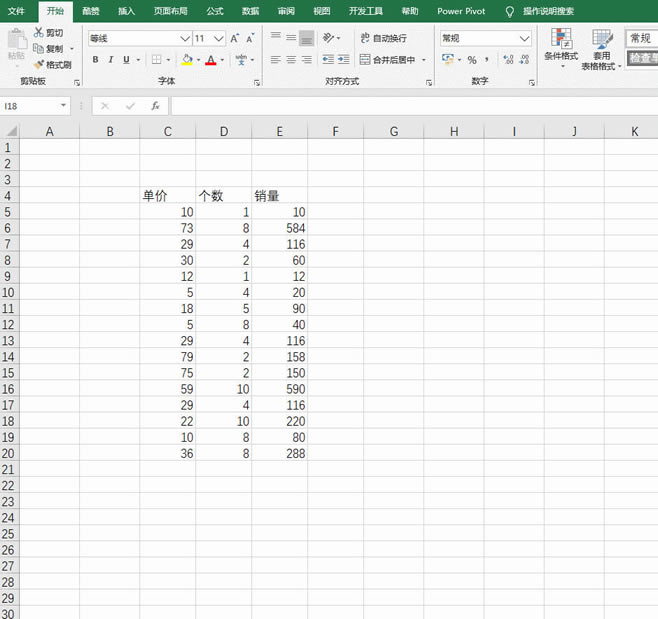Switch to Page Layout (页面布局) tab
This screenshot has height=619, width=658.
(x=170, y=11)
